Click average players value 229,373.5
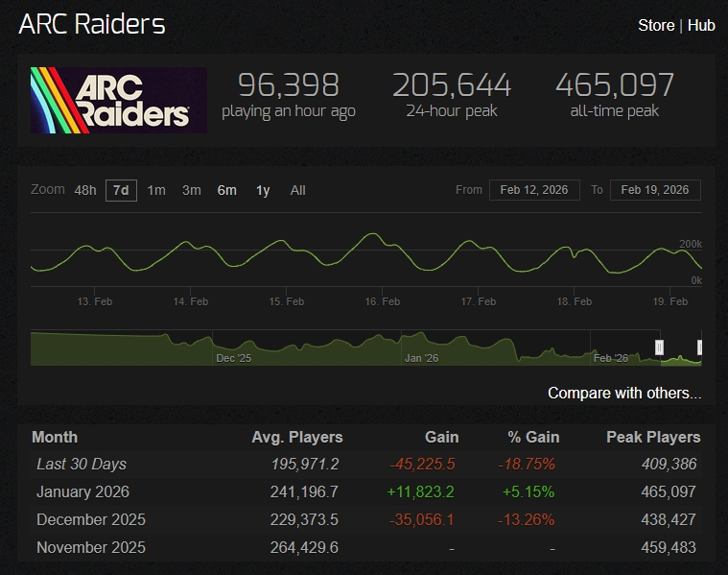Screen dimensions: 728x575 point(304,519)
